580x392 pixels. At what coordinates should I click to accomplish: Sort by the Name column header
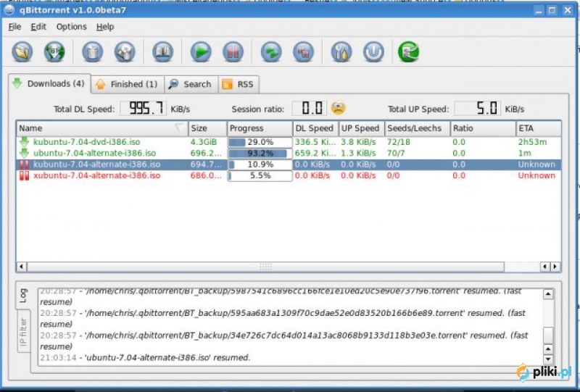coord(102,128)
